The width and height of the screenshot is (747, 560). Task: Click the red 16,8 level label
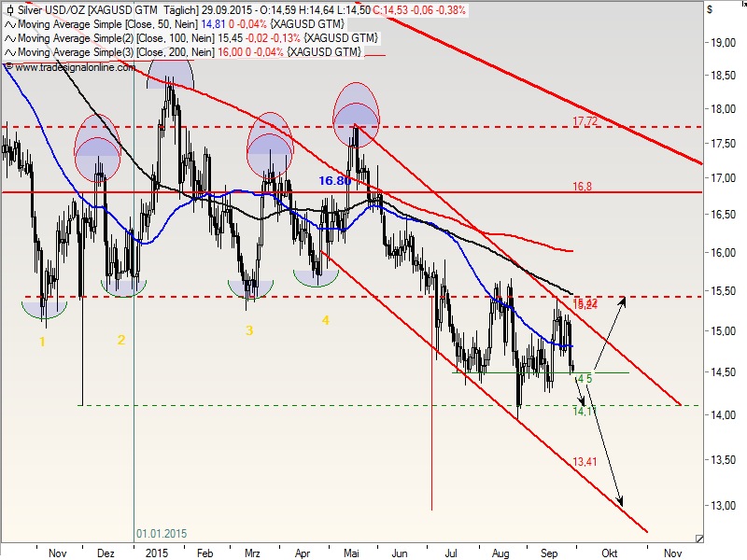[582, 186]
